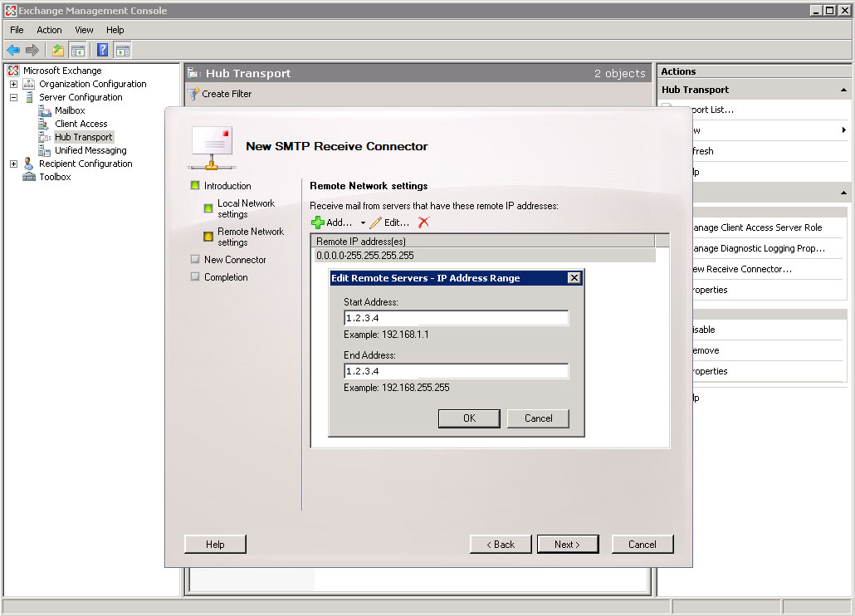
Task: Click OK in IP Address Range dialog
Action: (469, 418)
